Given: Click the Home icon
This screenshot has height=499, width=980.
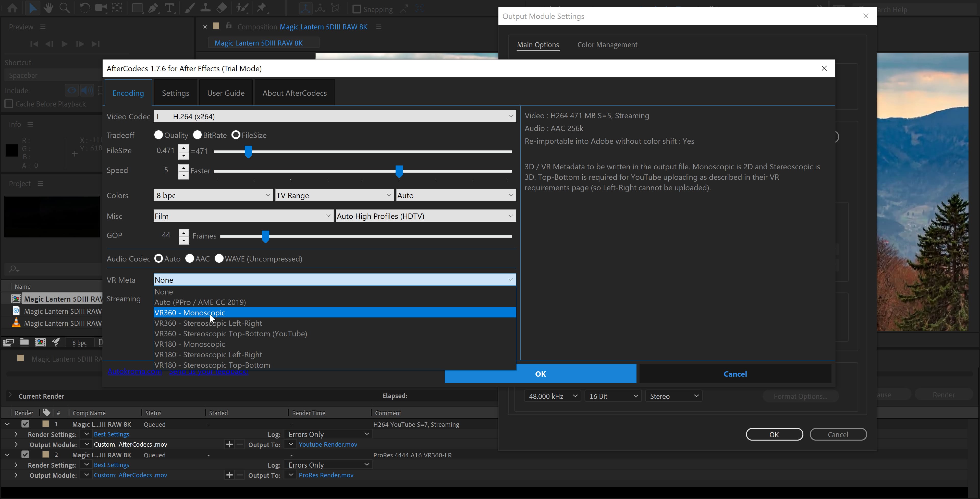Looking at the screenshot, I should [12, 8].
